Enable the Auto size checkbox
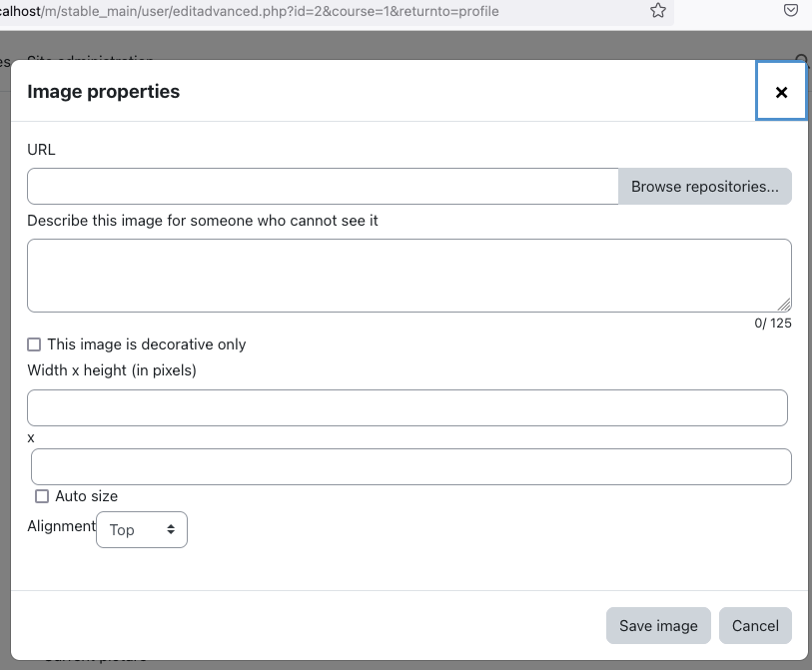Screen dimensions: 812x670 pos(42,496)
